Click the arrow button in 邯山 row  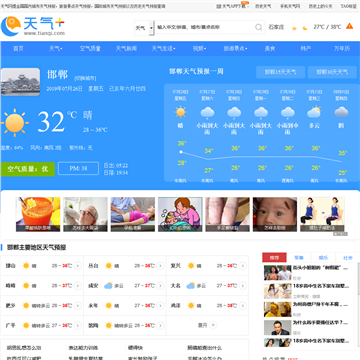click(78, 266)
